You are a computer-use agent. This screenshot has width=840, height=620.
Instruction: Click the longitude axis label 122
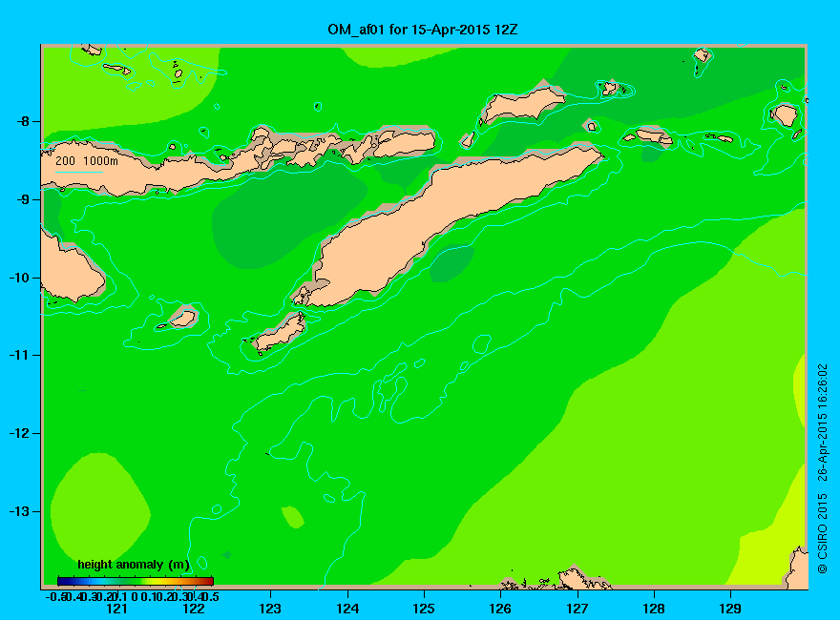[194, 609]
